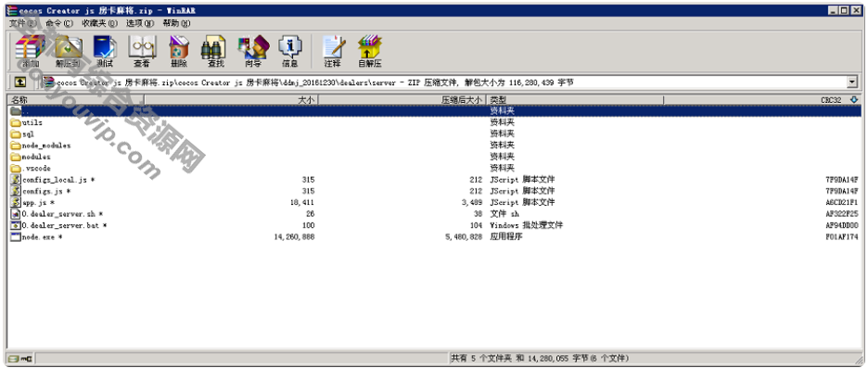Click type 'Windows 批处理文件' for bat file
Screen dimensions: 868x368
(527, 225)
